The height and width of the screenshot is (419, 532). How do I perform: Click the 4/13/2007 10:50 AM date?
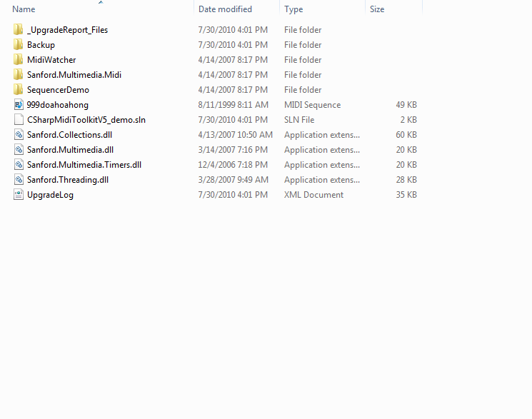236,135
